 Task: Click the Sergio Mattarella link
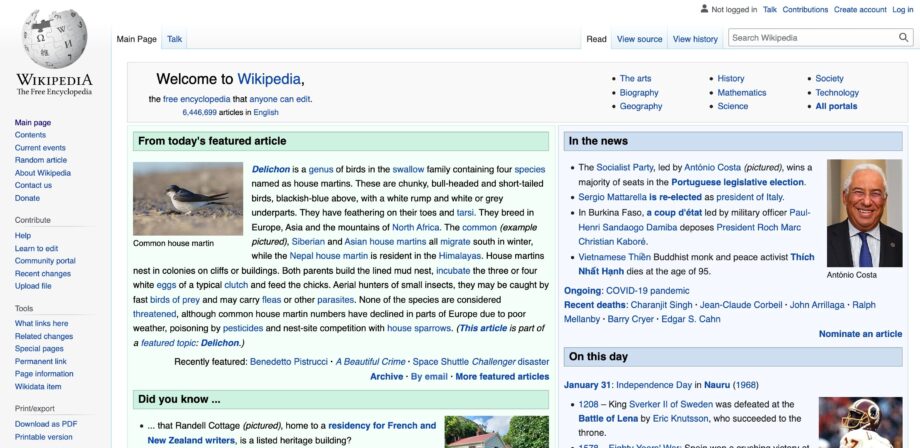pyautogui.click(x=612, y=197)
